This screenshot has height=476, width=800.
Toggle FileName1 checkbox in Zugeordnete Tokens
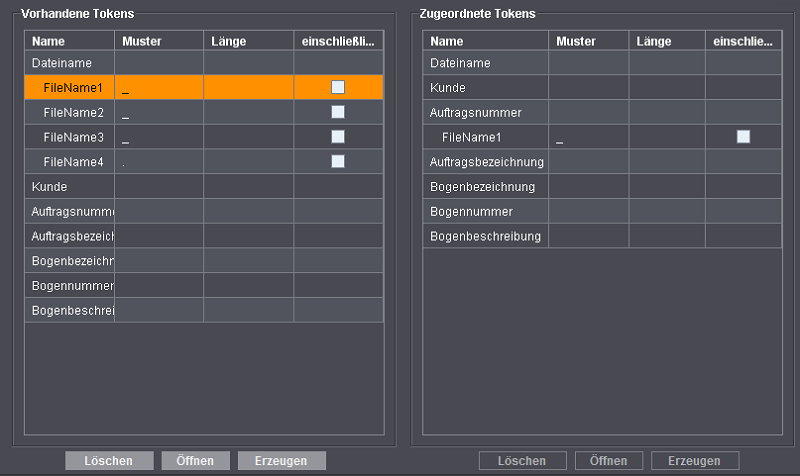[743, 137]
